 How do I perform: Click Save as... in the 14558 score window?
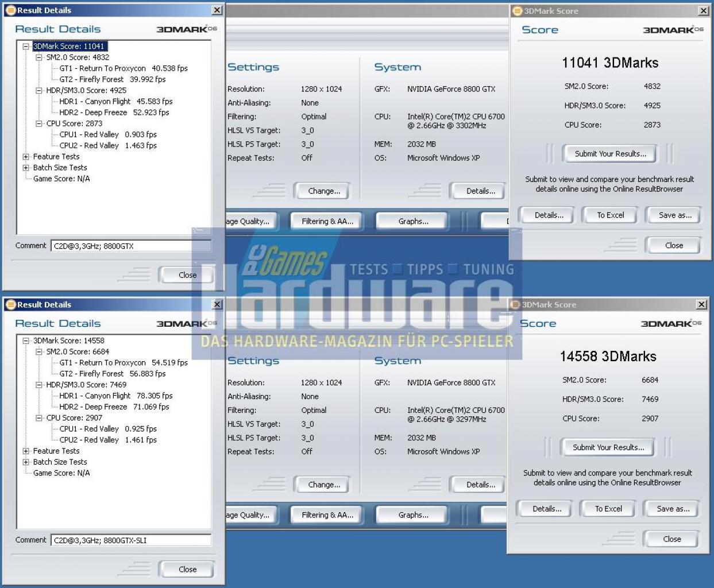(x=673, y=509)
